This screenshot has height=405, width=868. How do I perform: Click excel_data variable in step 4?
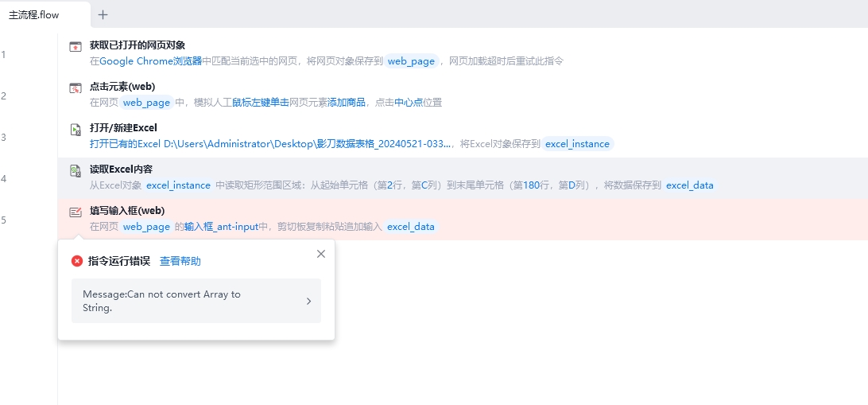coord(690,185)
